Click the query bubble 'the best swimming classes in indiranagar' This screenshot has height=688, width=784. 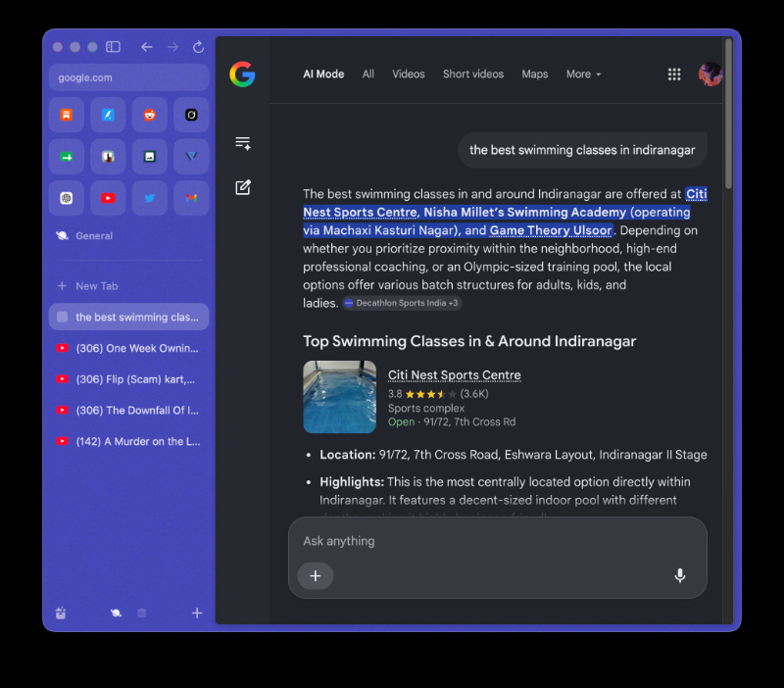[x=582, y=150]
